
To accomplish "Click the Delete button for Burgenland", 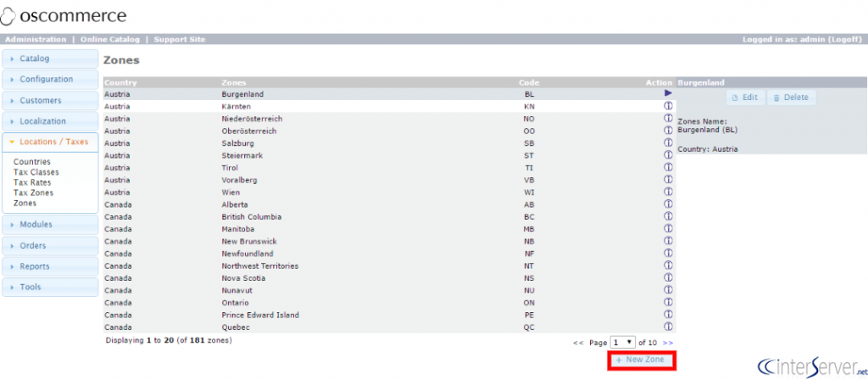I will [x=791, y=98].
